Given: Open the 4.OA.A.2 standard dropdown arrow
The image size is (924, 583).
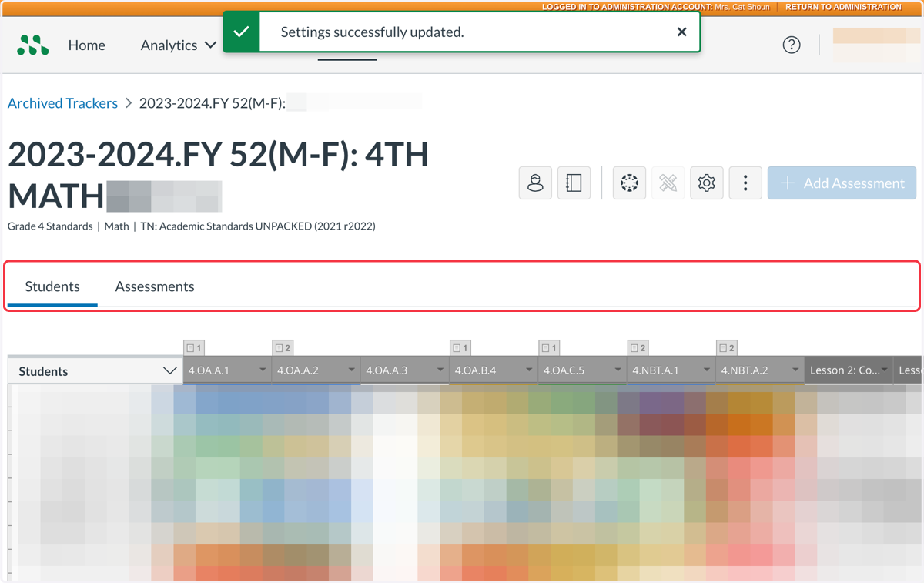Looking at the screenshot, I should (351, 370).
